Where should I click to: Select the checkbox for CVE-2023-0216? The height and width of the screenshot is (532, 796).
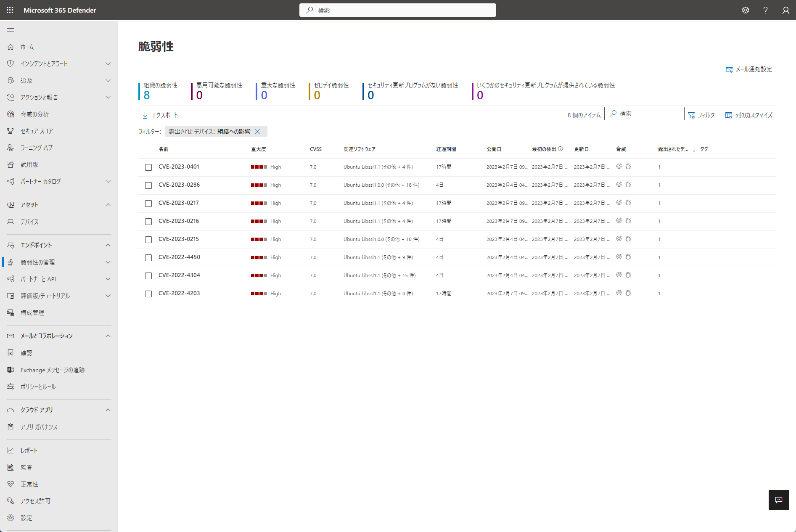pyautogui.click(x=148, y=222)
